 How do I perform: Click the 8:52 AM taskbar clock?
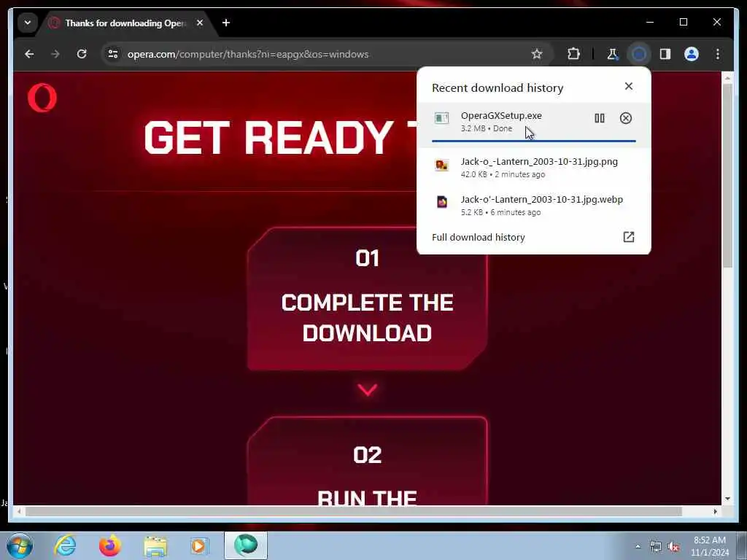[x=710, y=546]
